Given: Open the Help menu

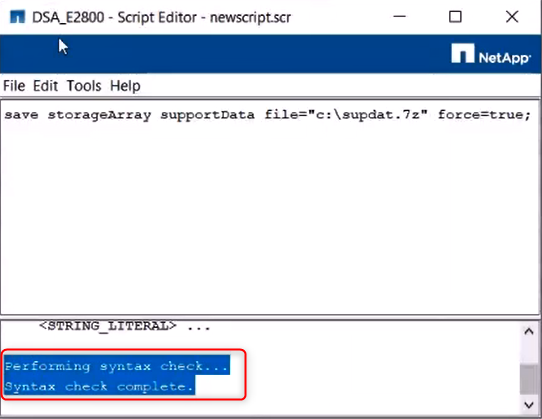Looking at the screenshot, I should click(x=125, y=86).
